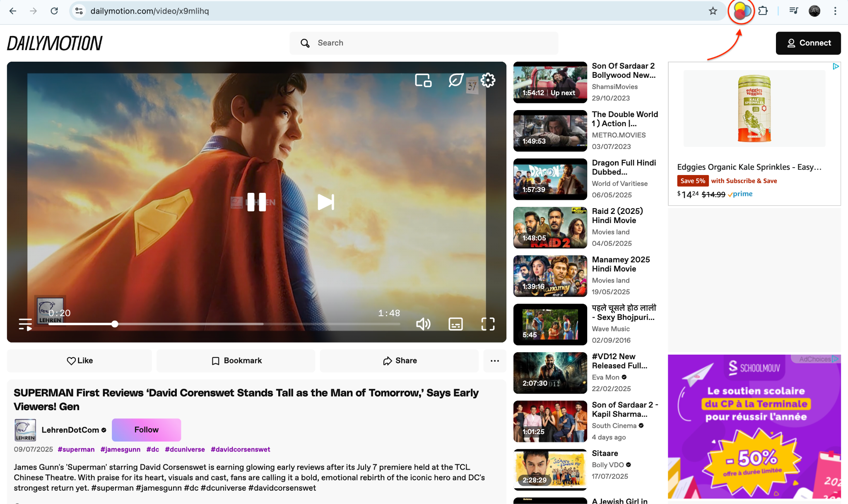Click the search magnifier icon

point(305,43)
